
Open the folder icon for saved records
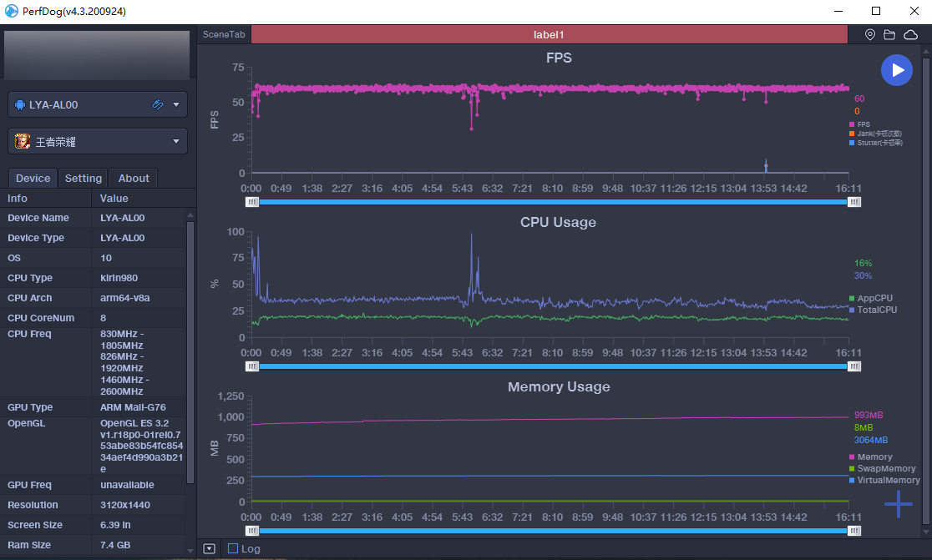pyautogui.click(x=889, y=35)
